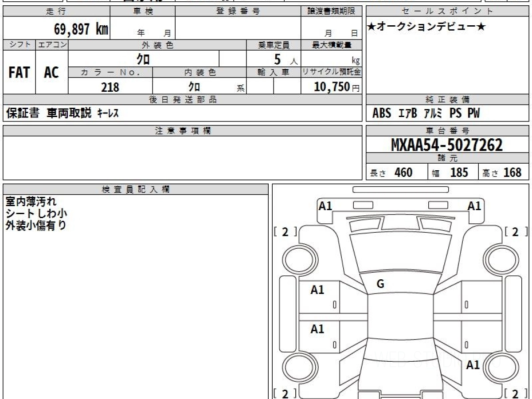
Task: Click the 諸元 header
Action: 448,158
